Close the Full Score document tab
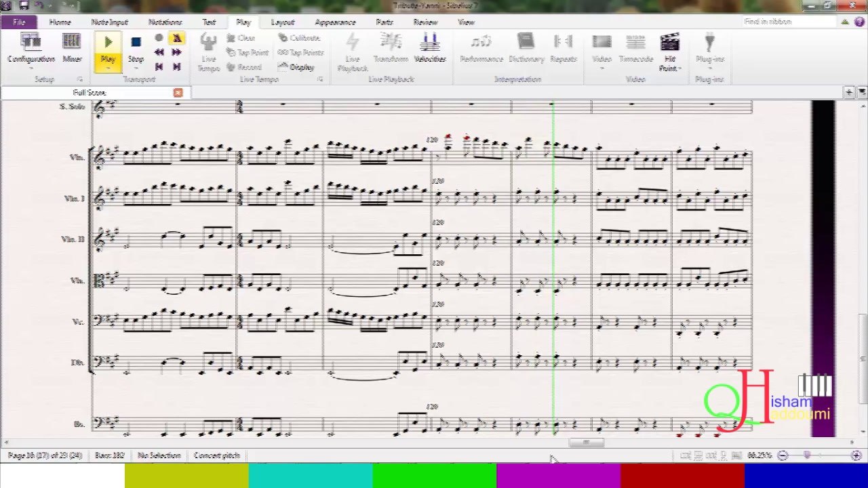This screenshot has width=868, height=488. tap(178, 92)
